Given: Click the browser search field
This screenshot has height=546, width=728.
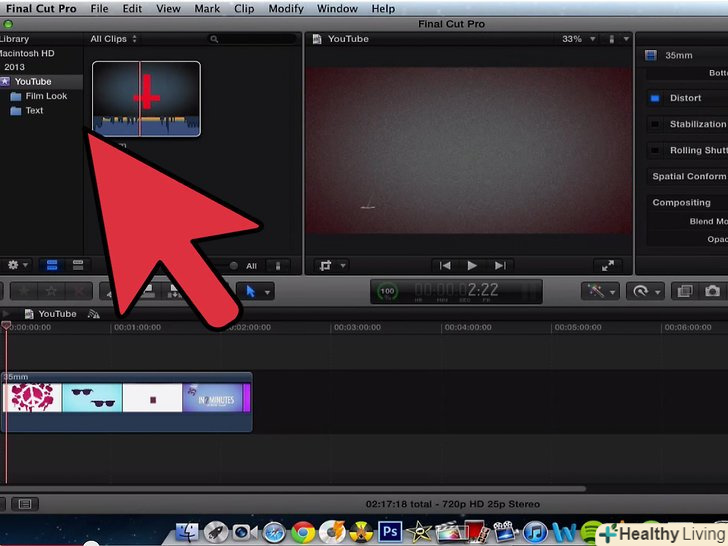Looking at the screenshot, I should 253,39.
